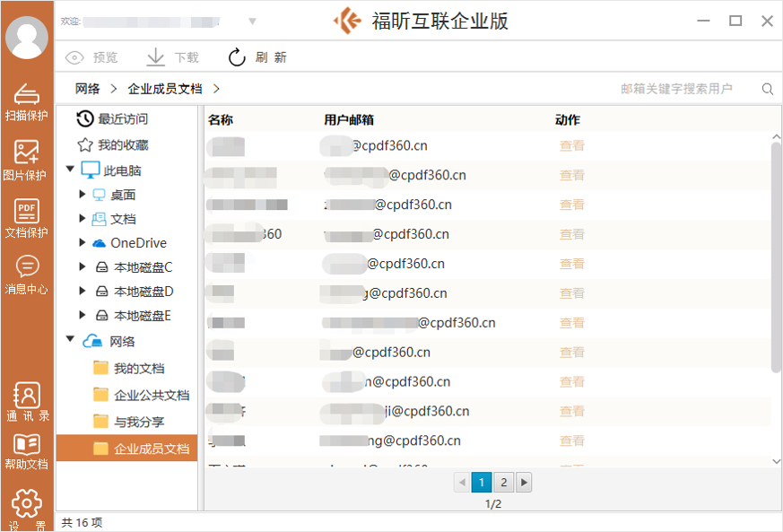Click the 动作 column header
Screen dimensions: 783x532
[567, 120]
